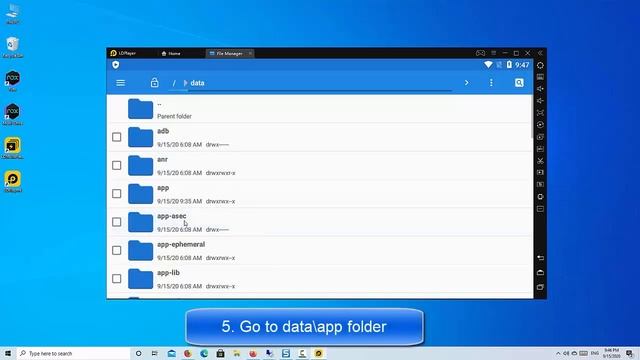The height and width of the screenshot is (360, 640).
Task: Open This PC desktop icon
Action: point(13,13)
